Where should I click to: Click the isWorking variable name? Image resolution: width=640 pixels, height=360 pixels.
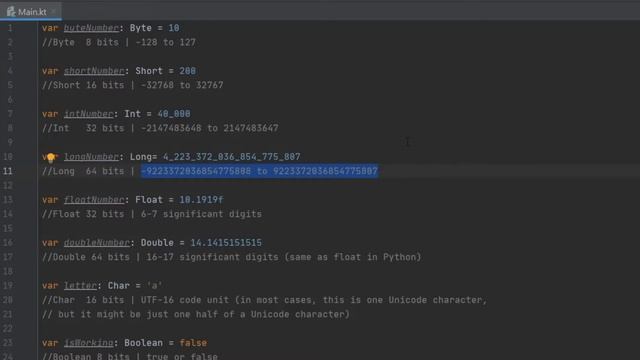[89, 343]
